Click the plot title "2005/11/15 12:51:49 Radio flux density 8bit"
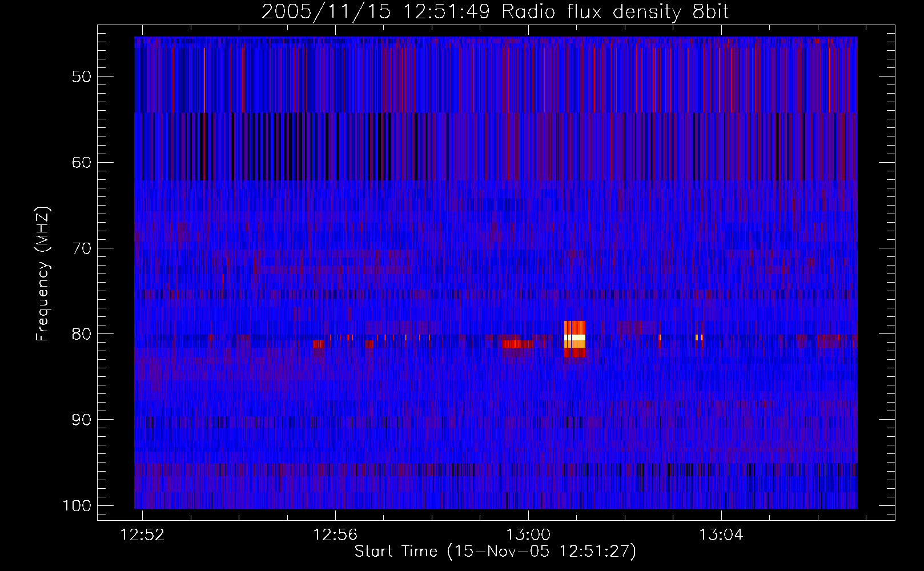This screenshot has width=924, height=571. 495,12
